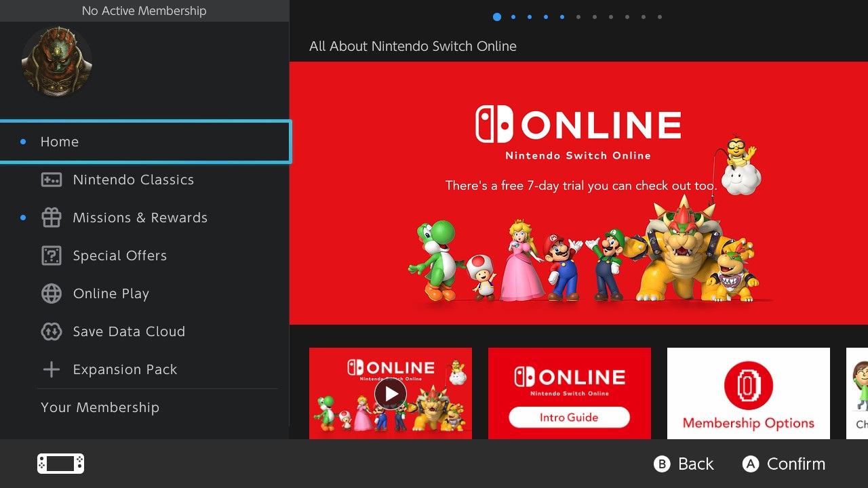The image size is (868, 488).
Task: Open Your Membership page
Action: click(x=145, y=407)
